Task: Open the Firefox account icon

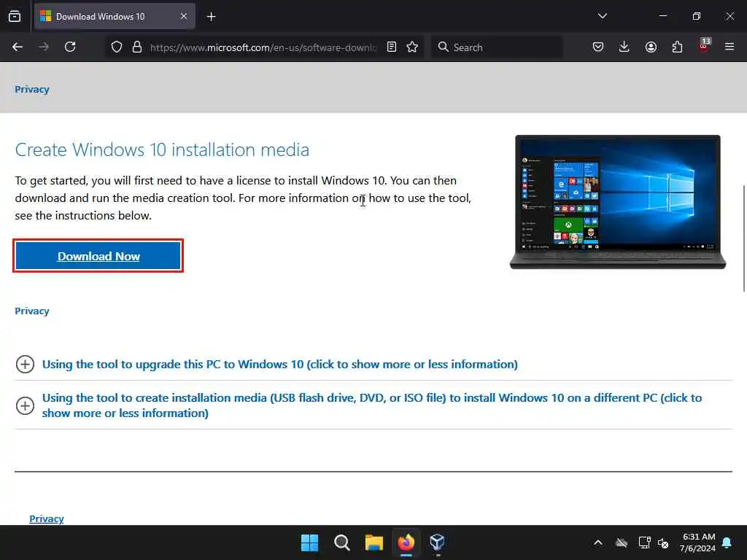Action: click(651, 47)
